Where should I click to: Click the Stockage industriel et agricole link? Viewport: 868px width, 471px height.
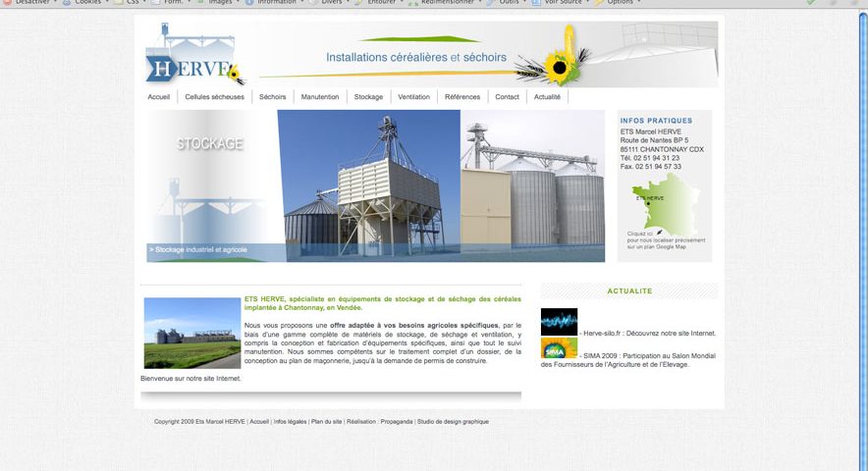(x=198, y=250)
